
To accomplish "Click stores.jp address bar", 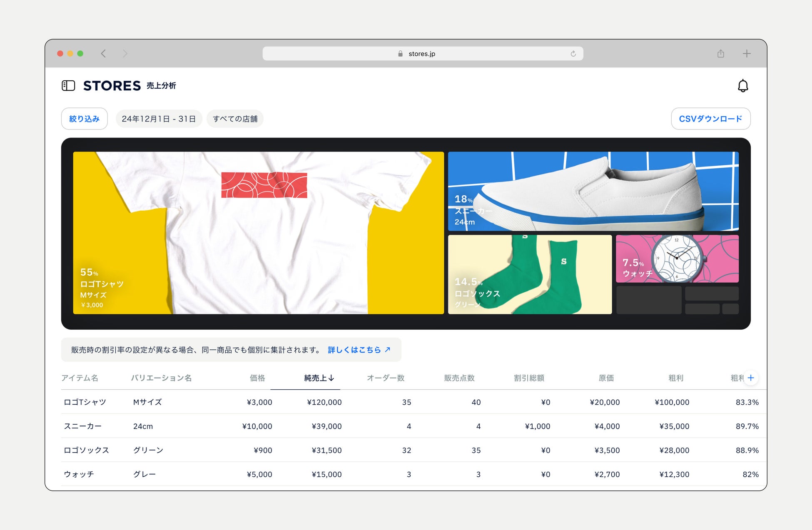I will point(422,54).
